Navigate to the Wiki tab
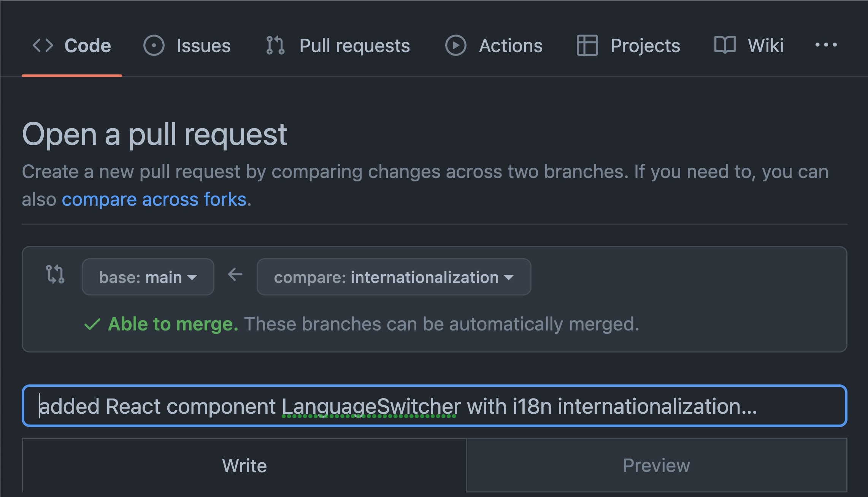The width and height of the screenshot is (868, 497). 765,46
